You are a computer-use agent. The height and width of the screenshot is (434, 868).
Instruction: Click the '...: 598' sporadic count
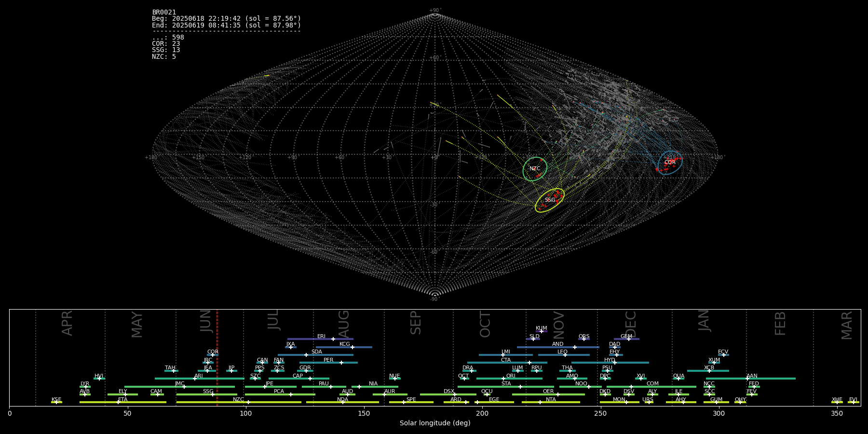[168, 37]
